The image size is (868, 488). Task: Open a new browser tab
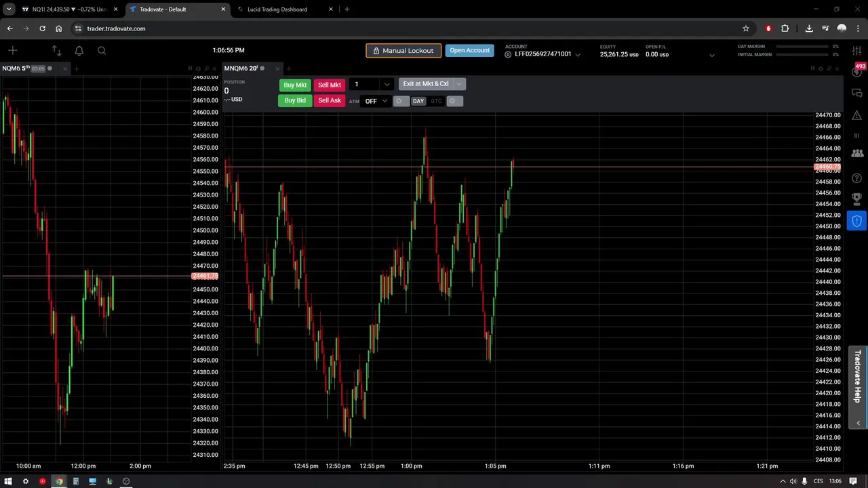[x=347, y=9]
